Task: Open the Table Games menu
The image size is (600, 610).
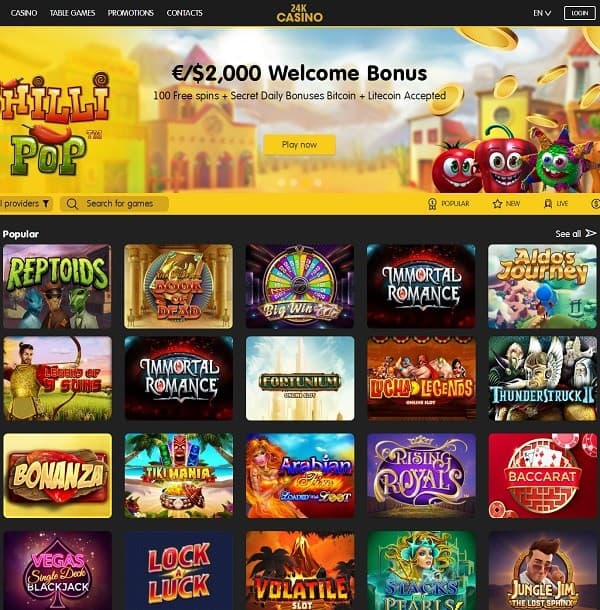Action: 72,13
